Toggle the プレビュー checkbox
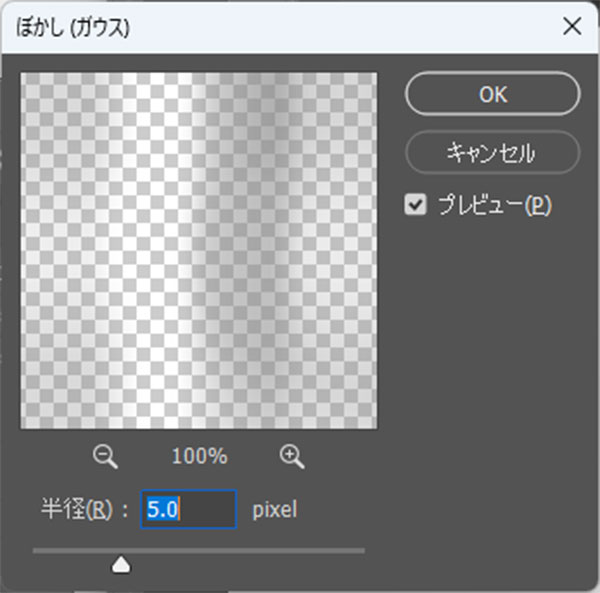Image resolution: width=600 pixels, height=593 pixels. coord(415,204)
